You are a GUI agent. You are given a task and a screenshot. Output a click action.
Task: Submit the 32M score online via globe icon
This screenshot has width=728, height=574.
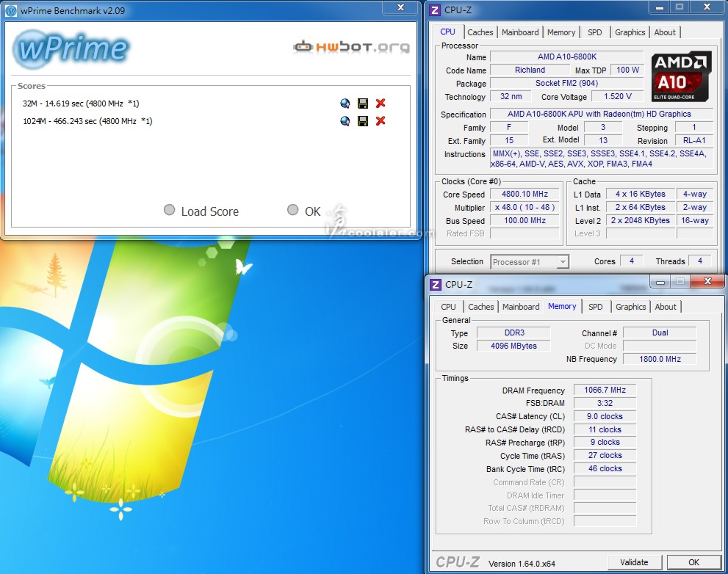345,103
